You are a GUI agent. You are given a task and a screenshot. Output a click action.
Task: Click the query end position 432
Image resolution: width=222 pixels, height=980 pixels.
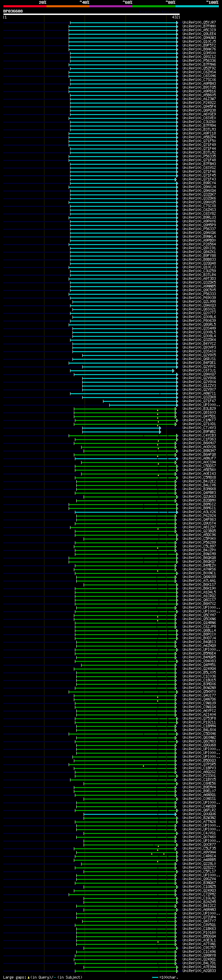click(x=175, y=17)
